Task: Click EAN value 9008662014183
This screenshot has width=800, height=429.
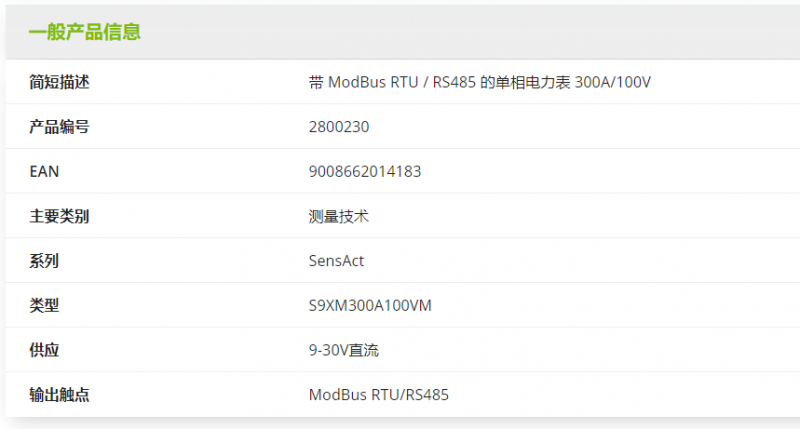Action: (x=365, y=171)
